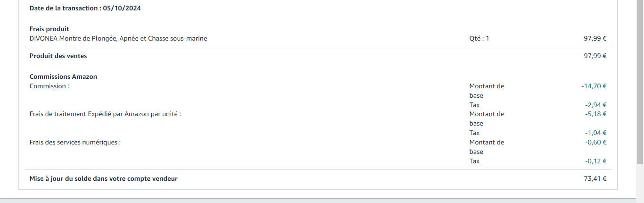Select the DiVONEA Montre de Plongée product name
This screenshot has height=203, width=644.
(x=118, y=39)
